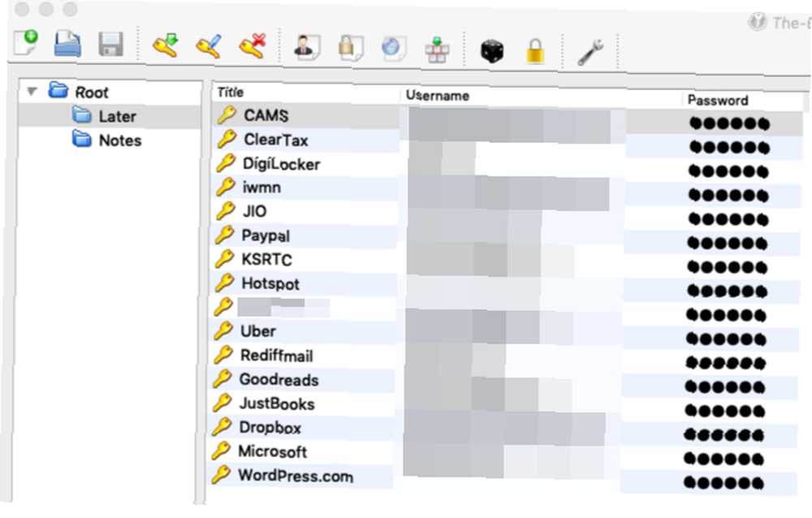812x518 pixels.
Task: Collapse the Root group tree
Action: pyautogui.click(x=32, y=92)
